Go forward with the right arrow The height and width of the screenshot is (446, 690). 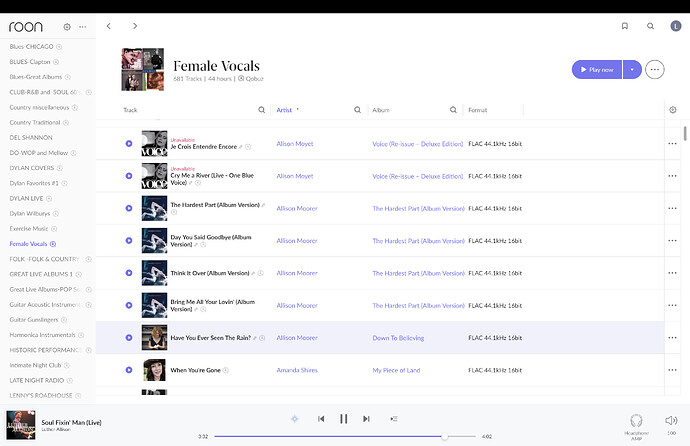point(135,26)
